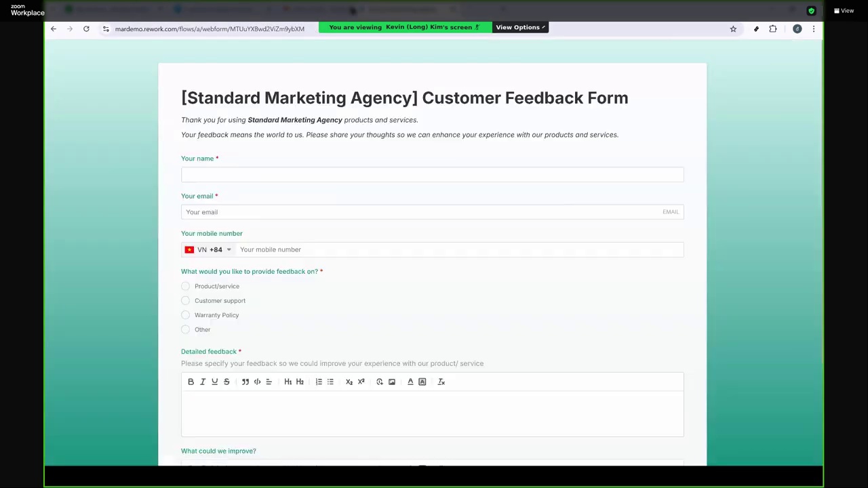Click the Zoom Workplace logo
Viewport: 868px width, 488px height.
tap(27, 10)
